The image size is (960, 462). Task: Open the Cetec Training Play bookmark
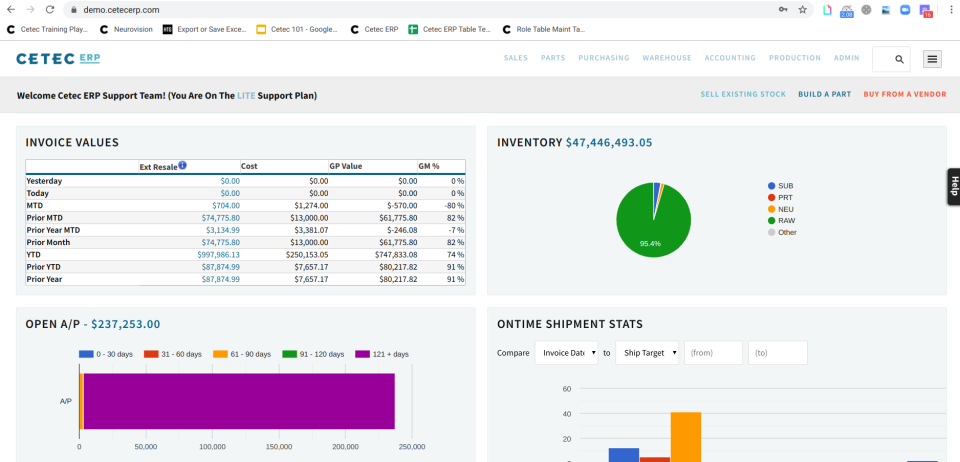[48, 29]
